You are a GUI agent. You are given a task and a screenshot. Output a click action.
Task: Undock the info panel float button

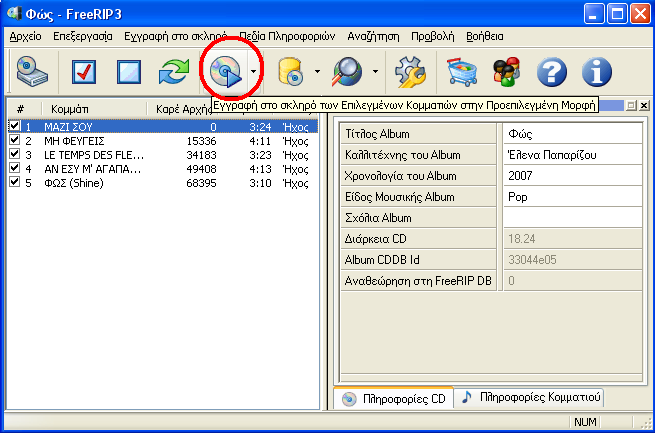(x=631, y=105)
